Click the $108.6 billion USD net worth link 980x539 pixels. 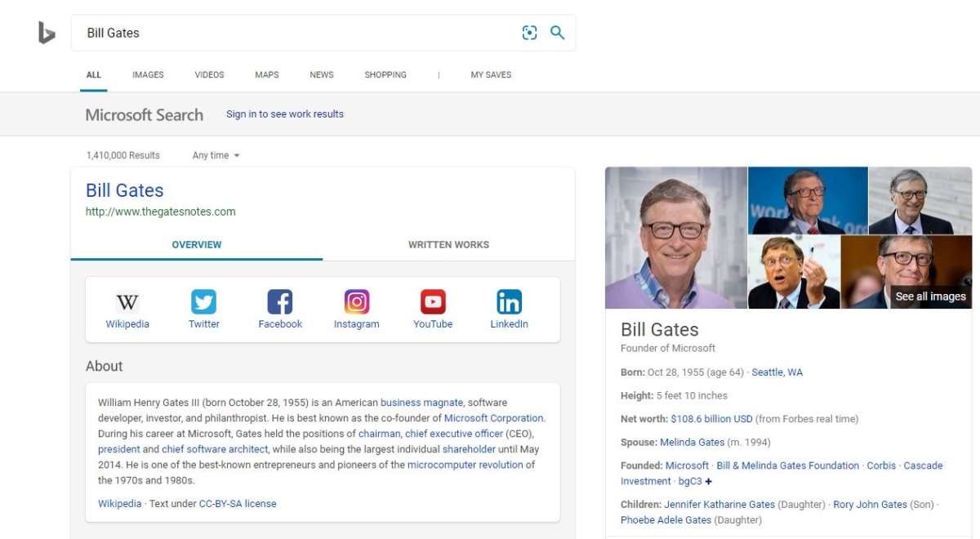[x=711, y=419]
